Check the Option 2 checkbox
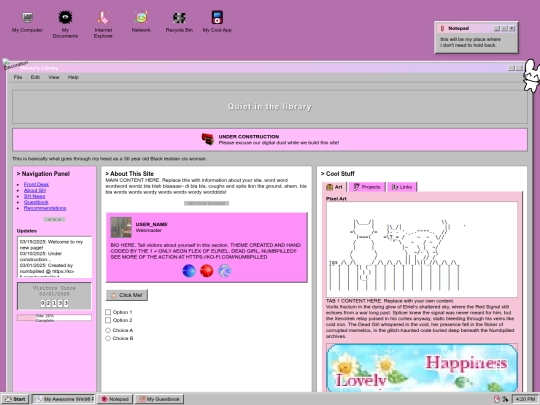540x405 pixels. coord(108,320)
